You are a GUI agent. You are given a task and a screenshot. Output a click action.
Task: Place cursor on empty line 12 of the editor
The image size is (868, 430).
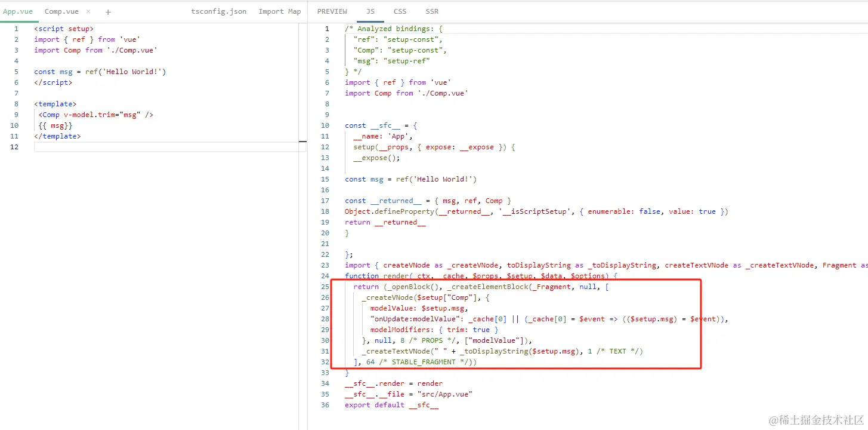tap(170, 147)
